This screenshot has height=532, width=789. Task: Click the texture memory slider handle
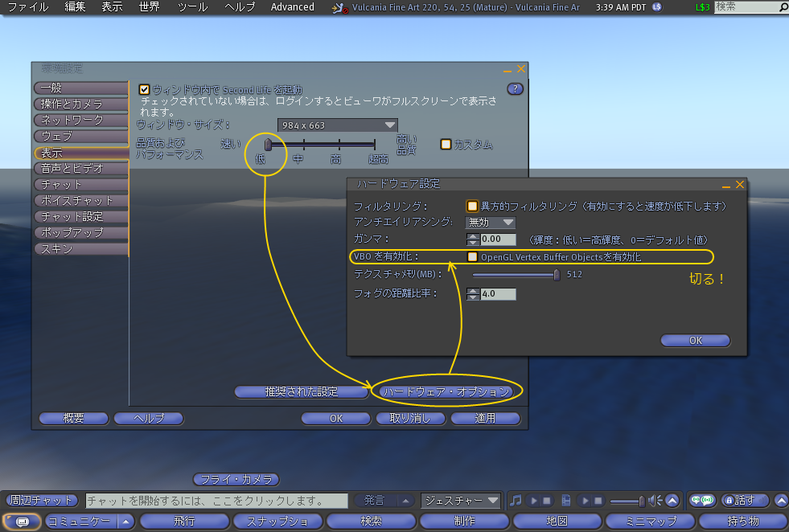point(557,275)
